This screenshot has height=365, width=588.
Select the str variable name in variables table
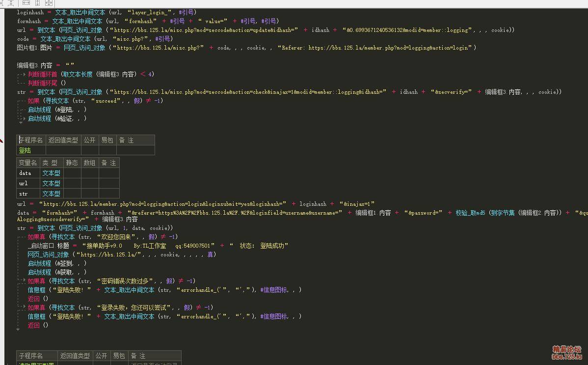[x=28, y=194]
